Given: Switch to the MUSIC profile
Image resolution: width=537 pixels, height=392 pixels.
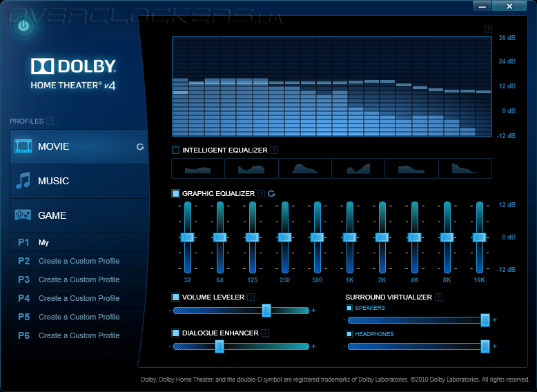Looking at the screenshot, I should [79, 181].
